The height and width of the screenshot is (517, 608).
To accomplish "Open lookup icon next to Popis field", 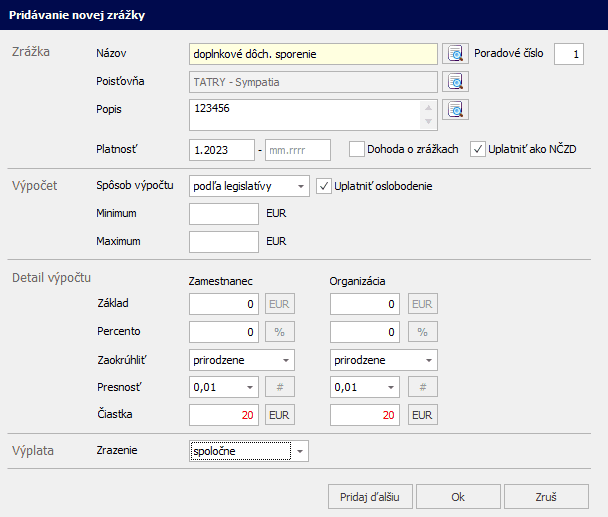I will click(456, 109).
